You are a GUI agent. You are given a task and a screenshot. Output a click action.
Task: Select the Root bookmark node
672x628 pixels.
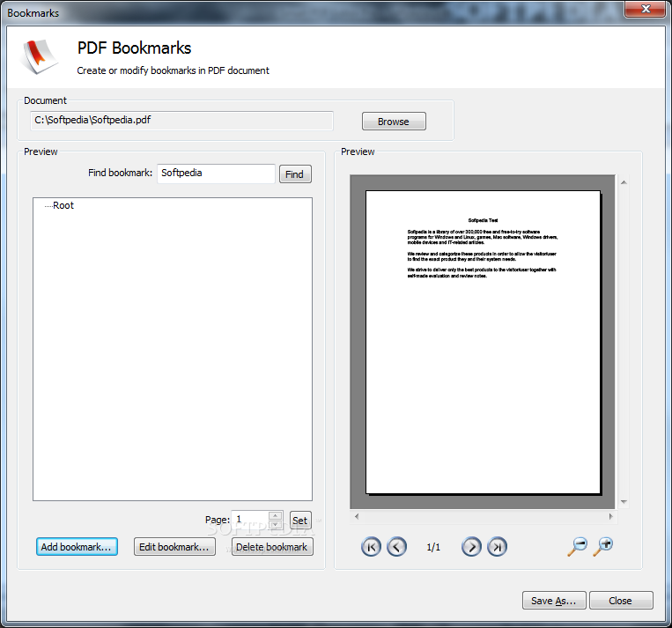click(63, 205)
